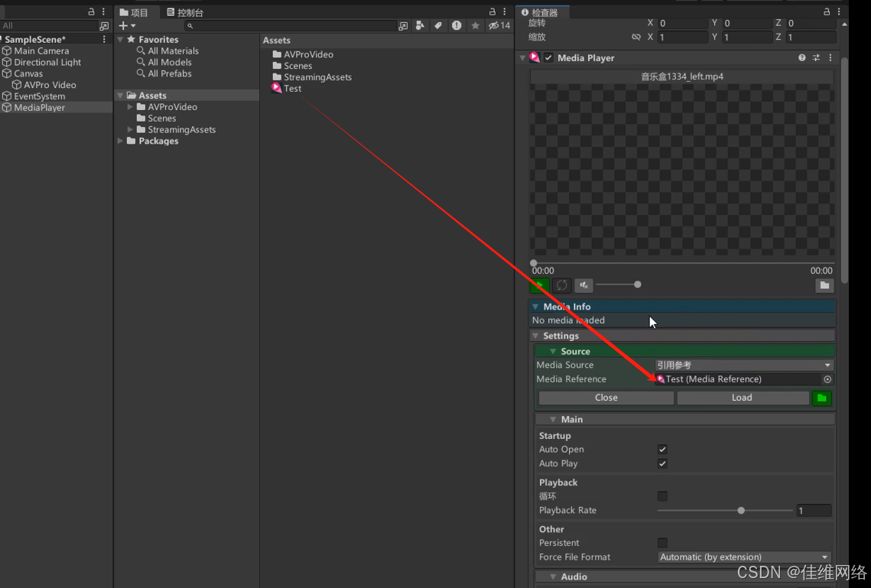The image size is (871, 588).
Task: Expand the Packages folder arrow
Action: (120, 141)
